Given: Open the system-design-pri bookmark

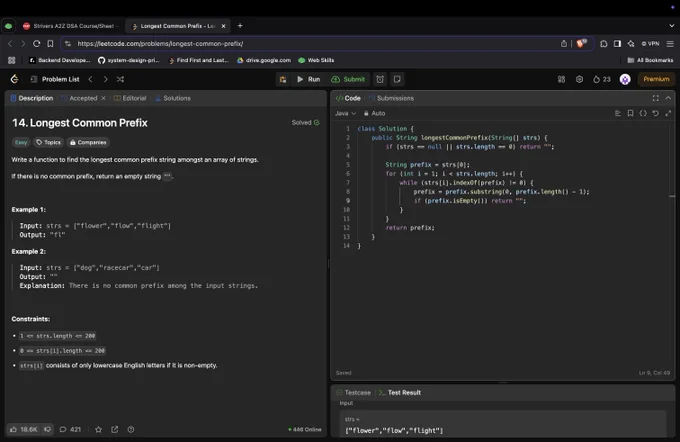Looking at the screenshot, I should pyautogui.click(x=128, y=60).
